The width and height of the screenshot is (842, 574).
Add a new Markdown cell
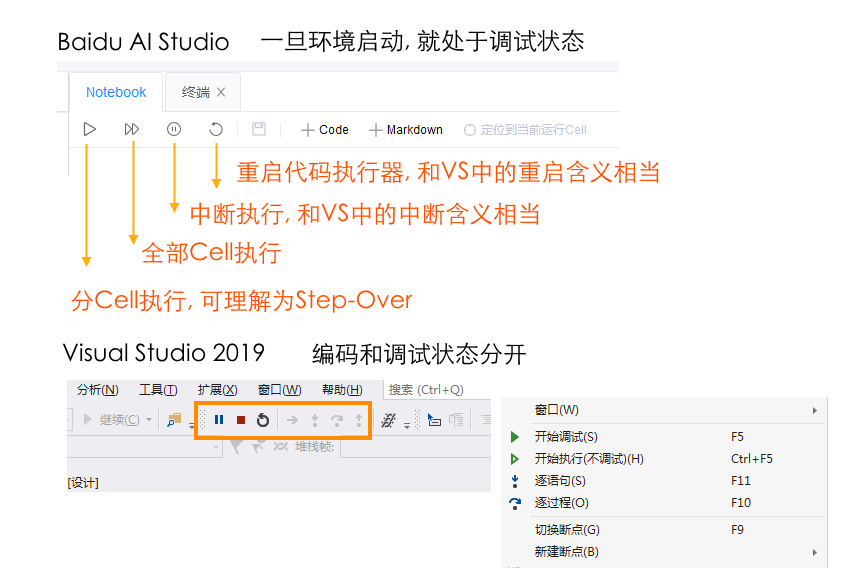click(x=406, y=130)
